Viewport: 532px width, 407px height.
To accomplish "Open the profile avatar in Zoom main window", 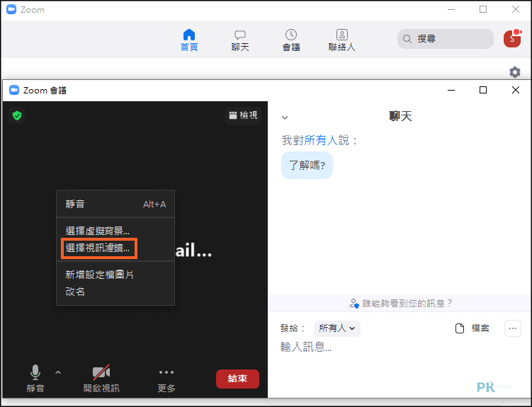I will 512,38.
